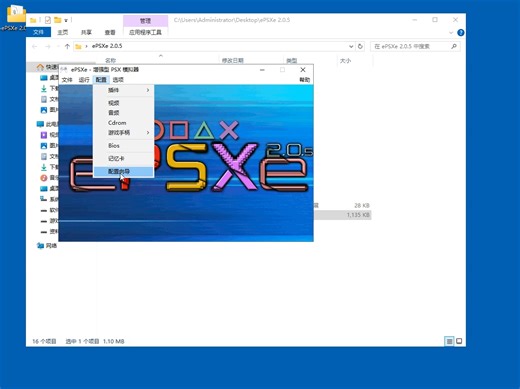Image resolution: width=520 pixels, height=389 pixels.
Task: Switch to the 共享 ribbon tab
Action: [86, 32]
